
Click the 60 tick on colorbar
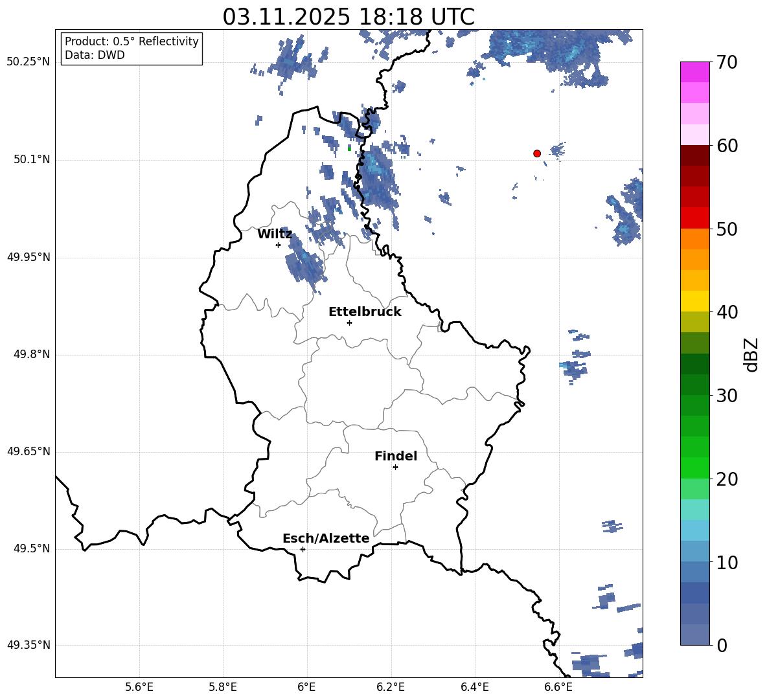click(x=727, y=146)
